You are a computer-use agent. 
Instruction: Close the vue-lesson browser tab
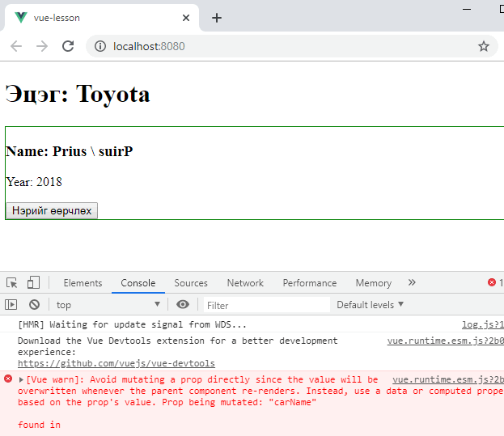(186, 18)
